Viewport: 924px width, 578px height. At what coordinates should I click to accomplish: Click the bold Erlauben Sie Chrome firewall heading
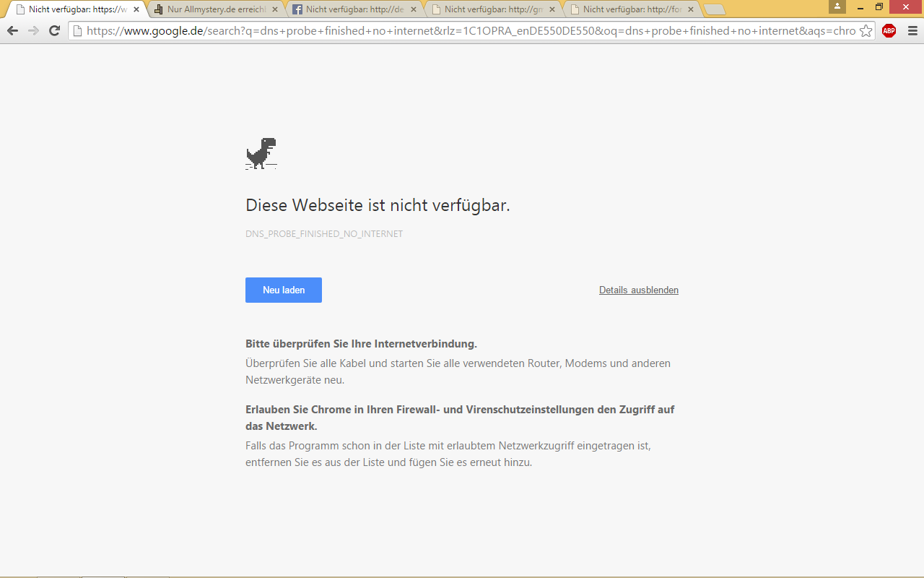pos(460,418)
